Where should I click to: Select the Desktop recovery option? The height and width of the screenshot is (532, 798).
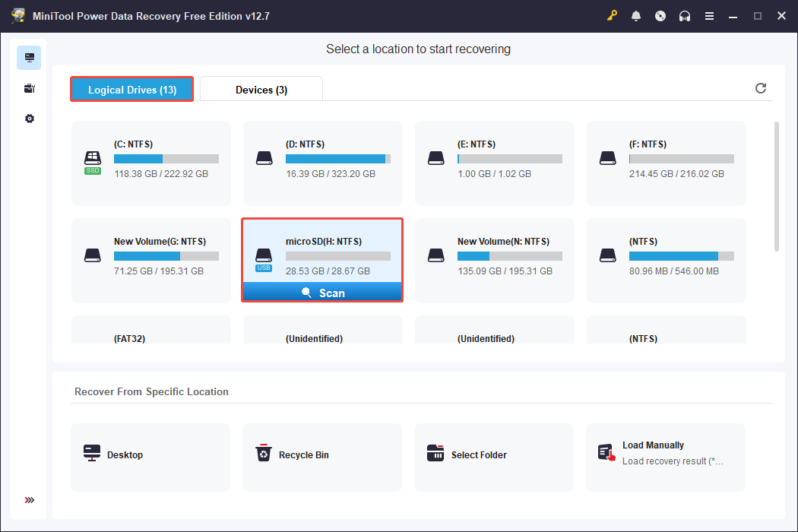pyautogui.click(x=150, y=457)
